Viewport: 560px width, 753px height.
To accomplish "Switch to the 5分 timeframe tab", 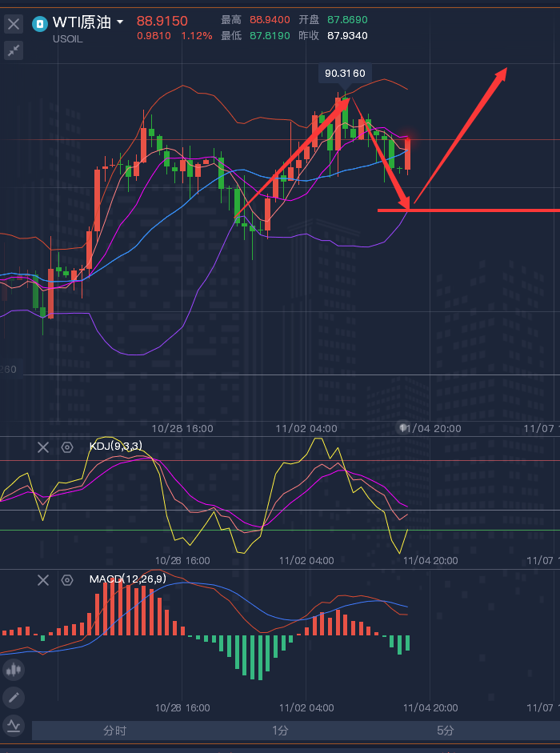I will click(x=446, y=731).
